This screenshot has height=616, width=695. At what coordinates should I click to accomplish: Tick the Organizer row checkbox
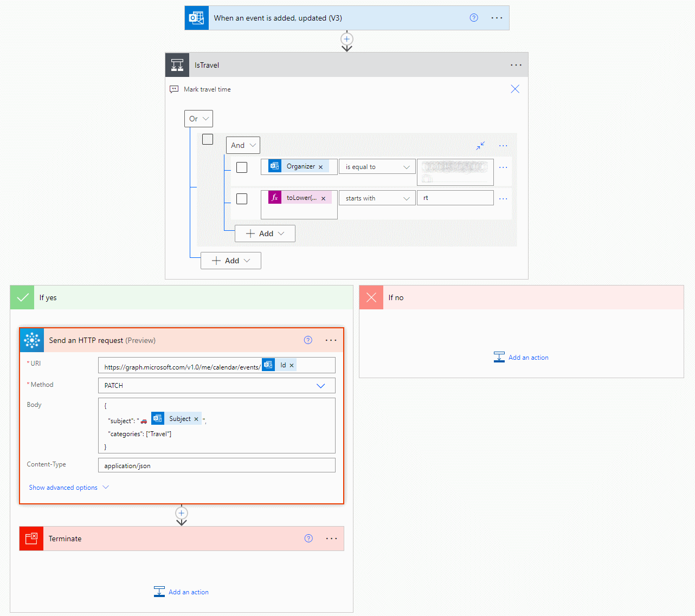pos(242,167)
